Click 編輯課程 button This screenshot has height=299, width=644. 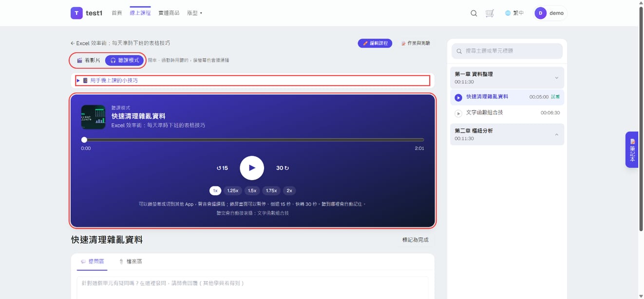coord(375,43)
